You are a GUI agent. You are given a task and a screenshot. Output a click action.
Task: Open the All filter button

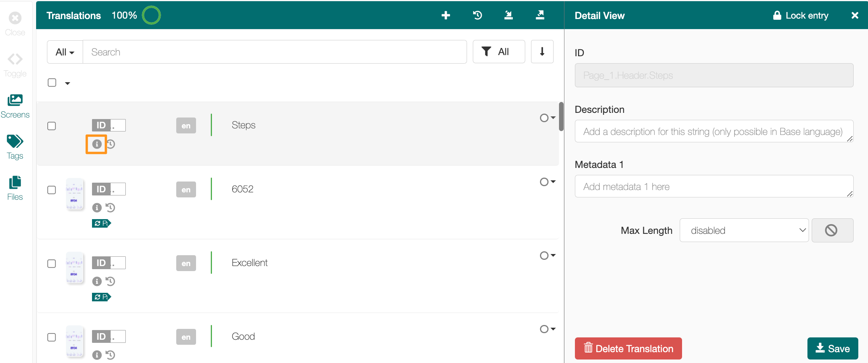point(499,52)
